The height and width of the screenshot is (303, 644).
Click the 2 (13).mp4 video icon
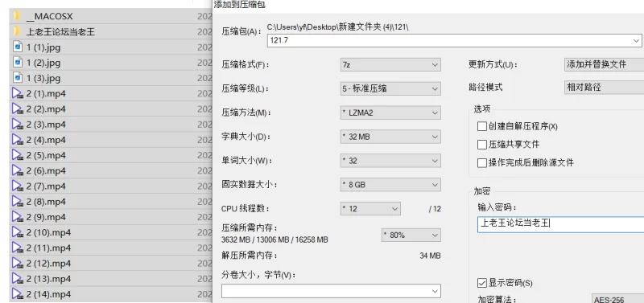(x=17, y=279)
